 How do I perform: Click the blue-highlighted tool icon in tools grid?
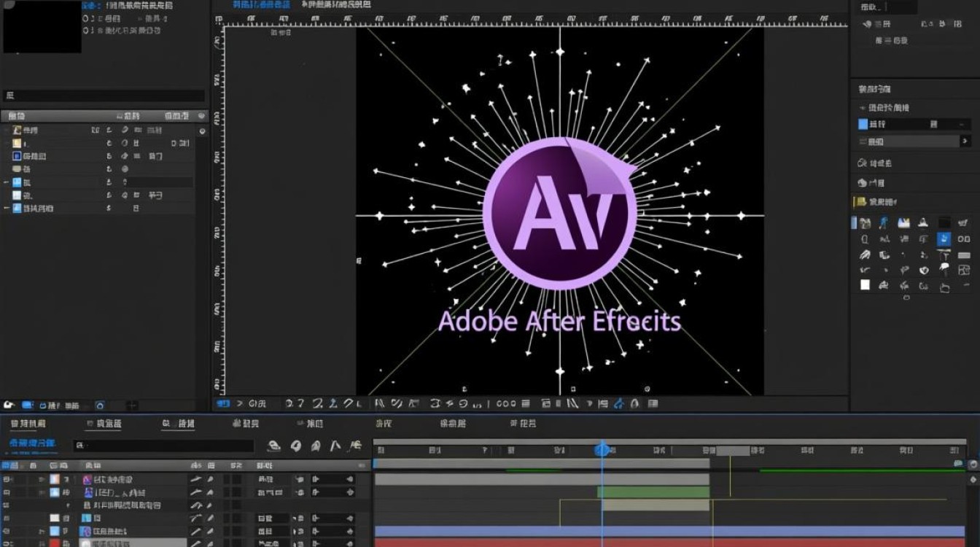[x=944, y=238]
